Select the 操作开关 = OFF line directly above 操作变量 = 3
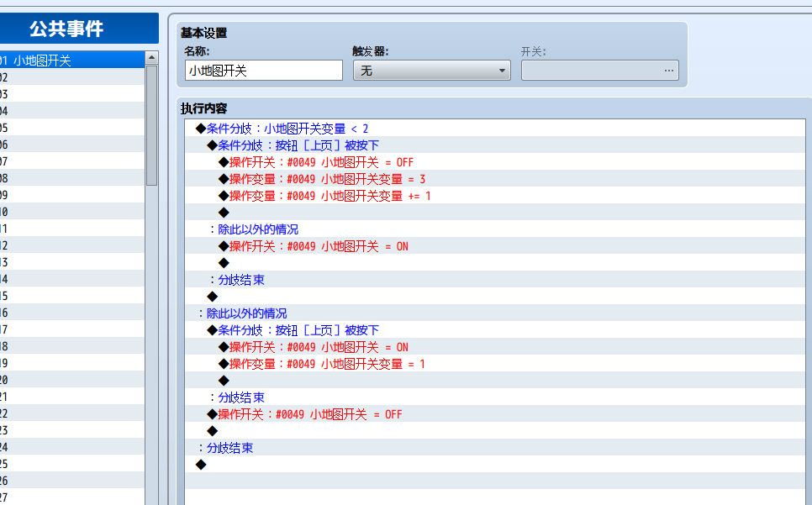This screenshot has width=812, height=505. tap(494, 162)
